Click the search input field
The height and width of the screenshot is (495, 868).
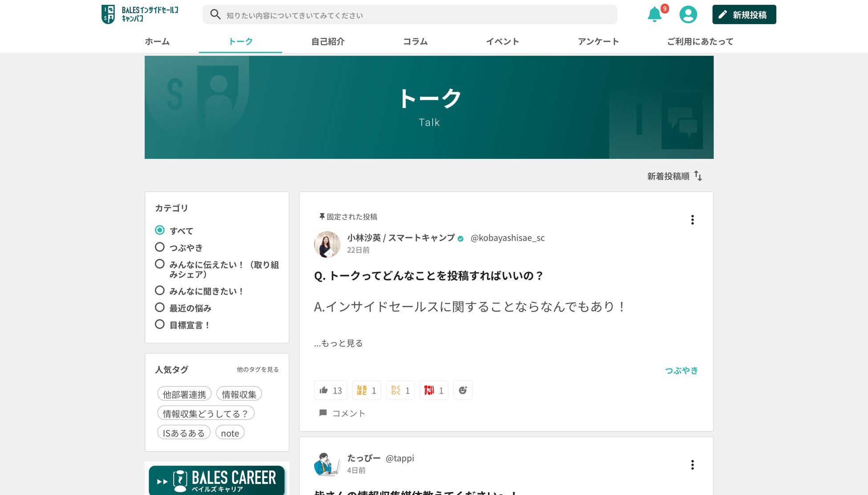click(x=410, y=15)
